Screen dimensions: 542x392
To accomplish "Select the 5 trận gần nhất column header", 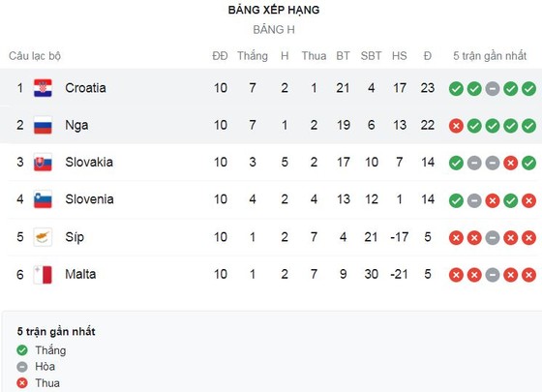I will [x=490, y=56].
